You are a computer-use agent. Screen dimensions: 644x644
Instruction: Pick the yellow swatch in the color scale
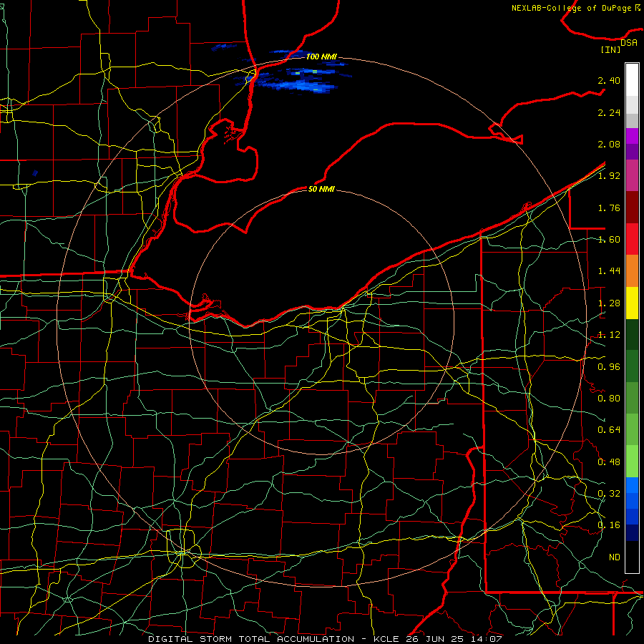point(632,303)
